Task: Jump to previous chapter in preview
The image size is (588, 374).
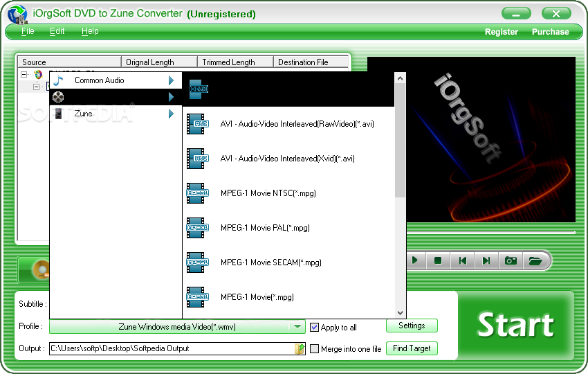Action: click(x=462, y=260)
